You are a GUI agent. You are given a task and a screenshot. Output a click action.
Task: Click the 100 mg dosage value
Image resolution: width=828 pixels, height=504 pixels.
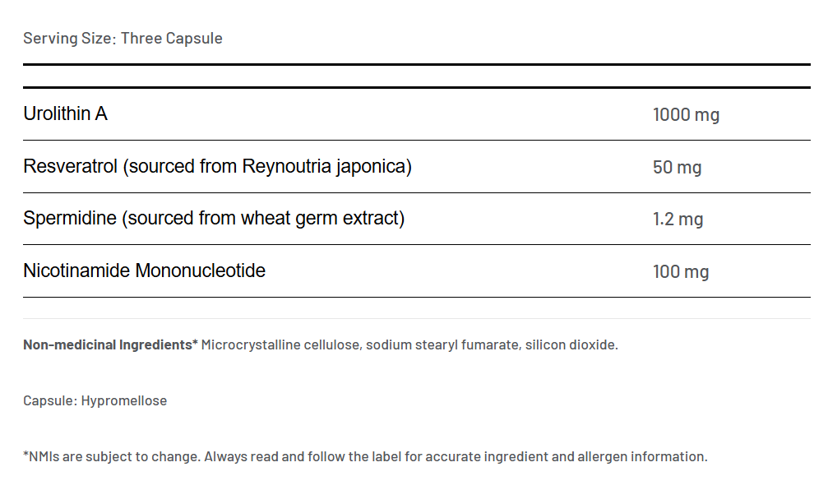coord(680,271)
